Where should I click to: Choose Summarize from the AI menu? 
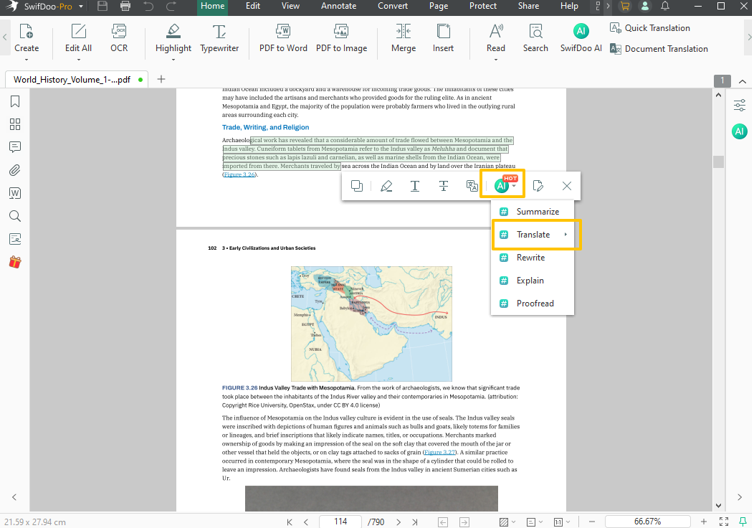pyautogui.click(x=537, y=212)
